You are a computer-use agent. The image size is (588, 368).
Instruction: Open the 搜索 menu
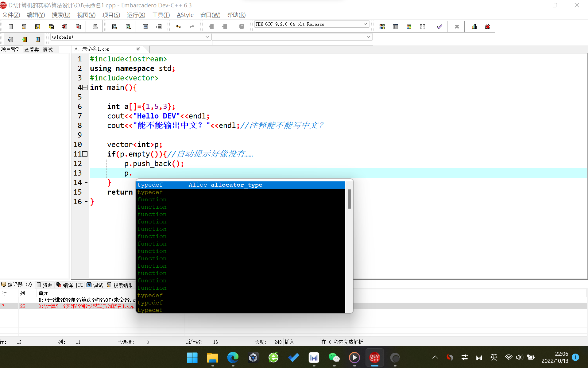pos(61,15)
